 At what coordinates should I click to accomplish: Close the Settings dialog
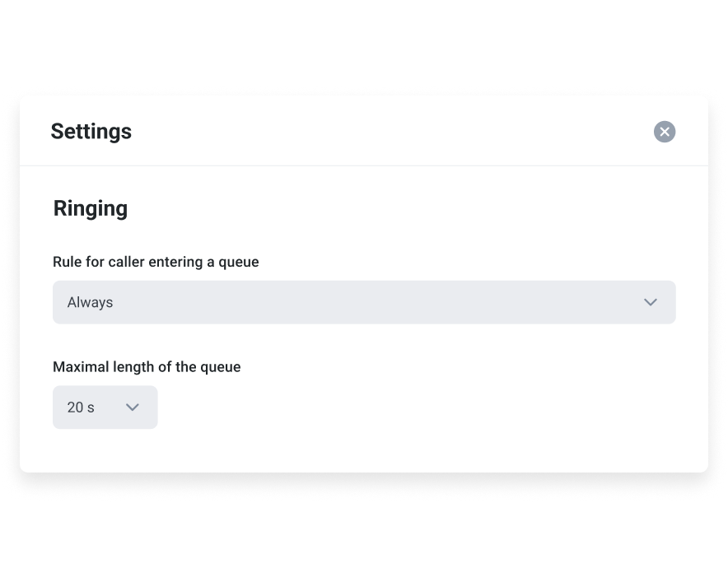[665, 132]
